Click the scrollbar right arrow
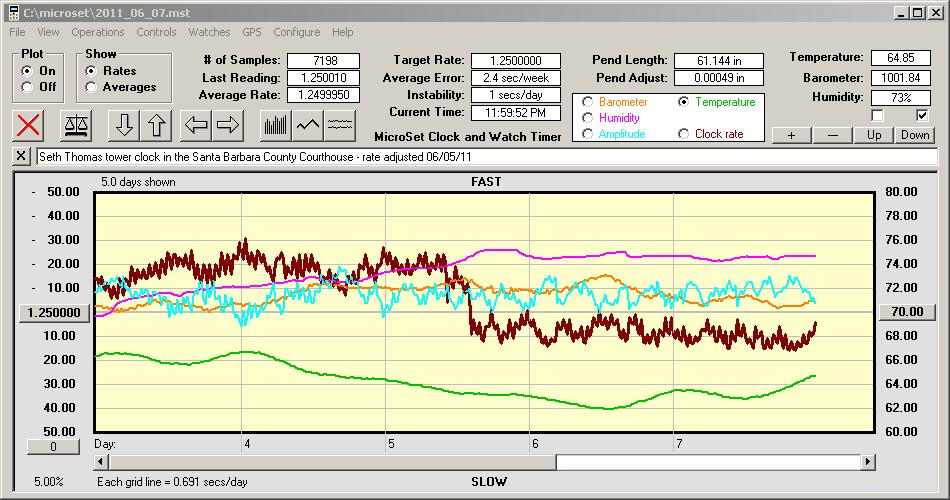 coord(868,462)
